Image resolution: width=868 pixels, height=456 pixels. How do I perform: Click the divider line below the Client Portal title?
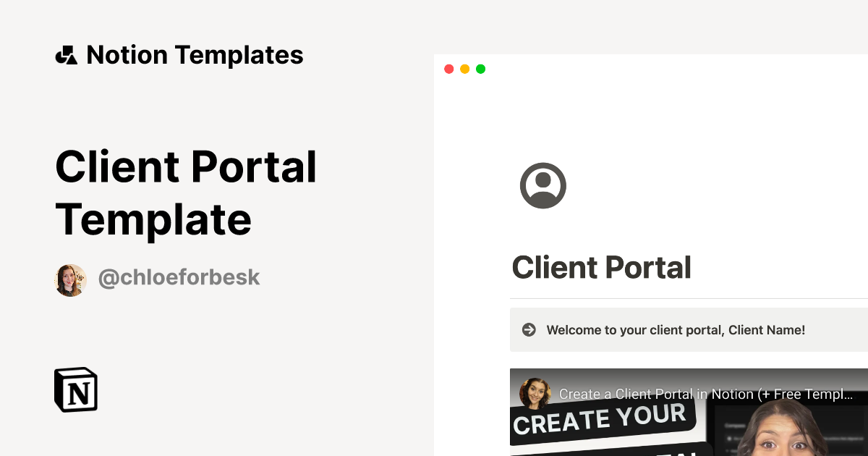(x=687, y=298)
